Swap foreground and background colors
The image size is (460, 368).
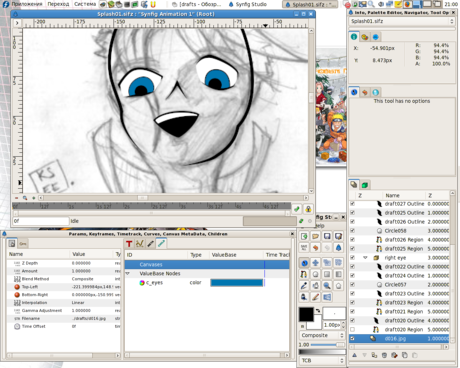tap(318, 311)
